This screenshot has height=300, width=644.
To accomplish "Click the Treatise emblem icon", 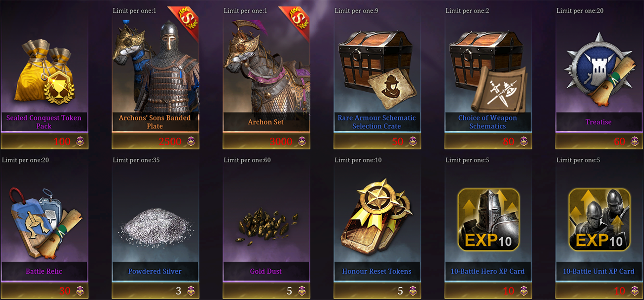I will tap(599, 69).
